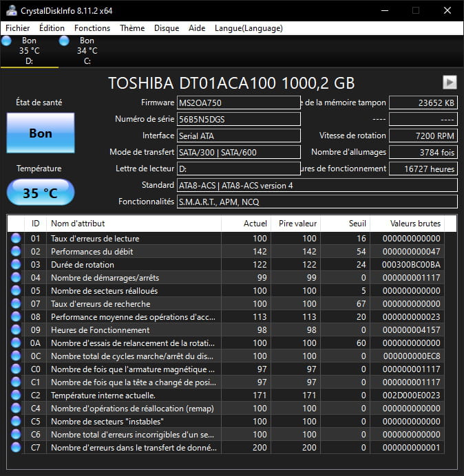
Task: Click status orb for attribute C6
Action: [x=16, y=434]
